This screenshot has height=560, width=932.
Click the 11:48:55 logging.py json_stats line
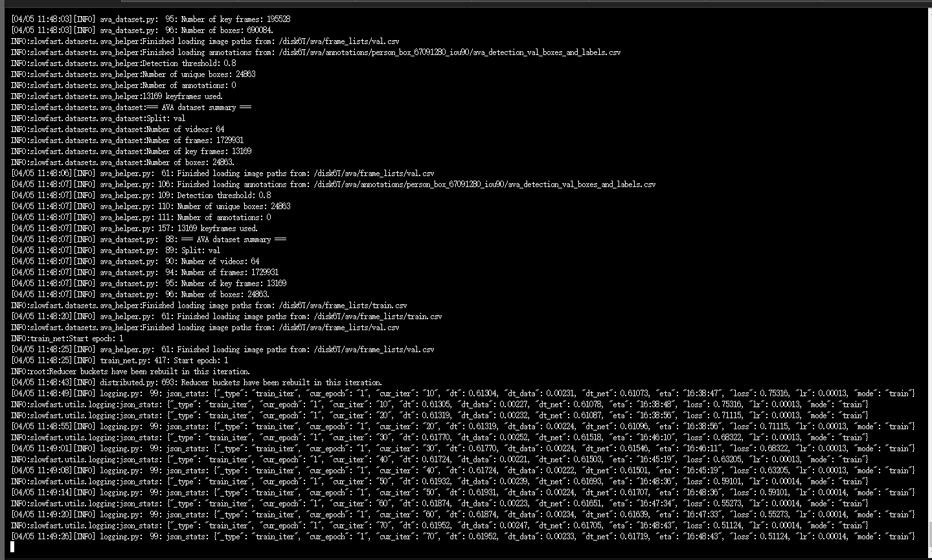click(463, 427)
